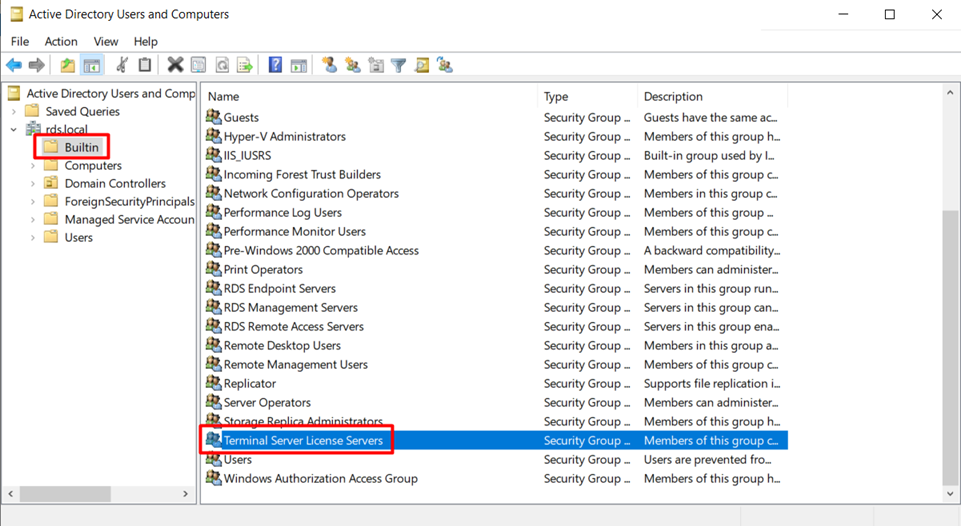Click the Create new user icon

[x=329, y=65]
